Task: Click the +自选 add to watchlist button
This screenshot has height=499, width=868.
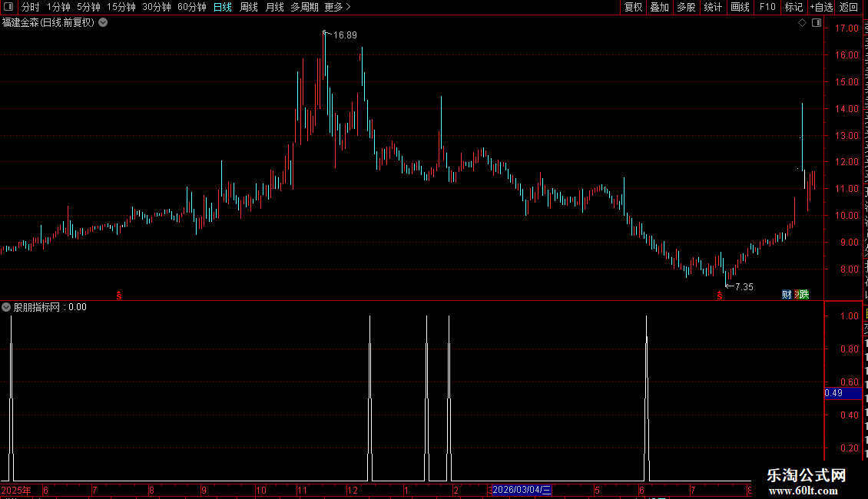Action: (x=821, y=7)
